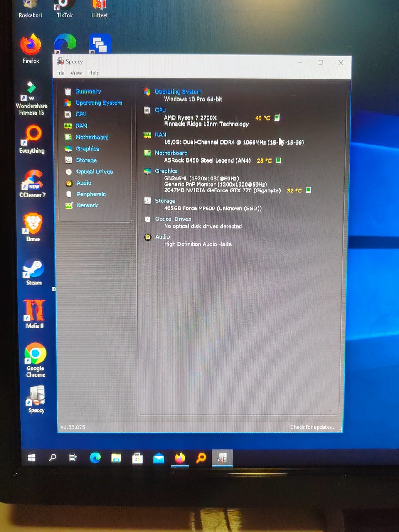Open Task View on the taskbar
The width and height of the screenshot is (399, 532).
click(x=73, y=458)
